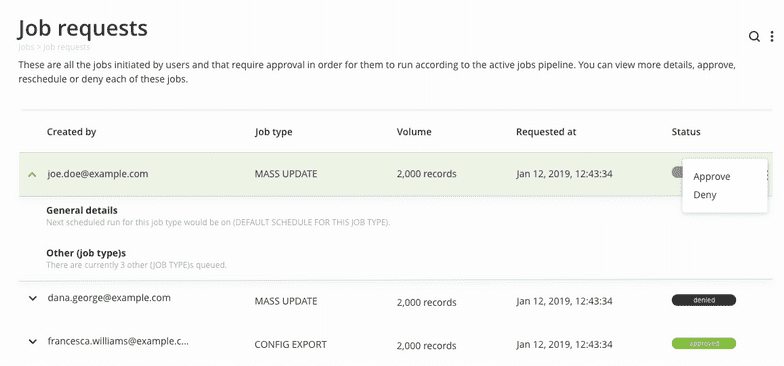The width and height of the screenshot is (784, 366).
Task: Click the Status column header
Action: [686, 132]
